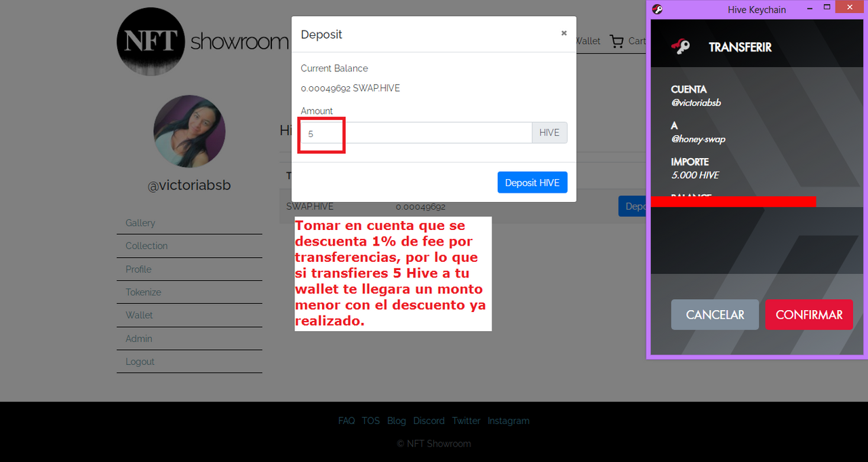This screenshot has height=462, width=868.
Task: Click the Deposit dialog title
Action: point(321,35)
